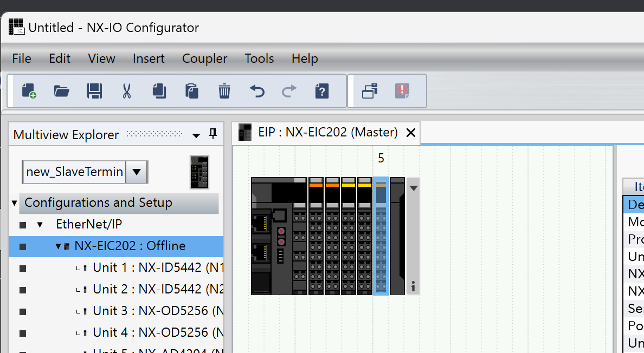
Task: Save using the floppy disk icon
Action: pyautogui.click(x=94, y=91)
